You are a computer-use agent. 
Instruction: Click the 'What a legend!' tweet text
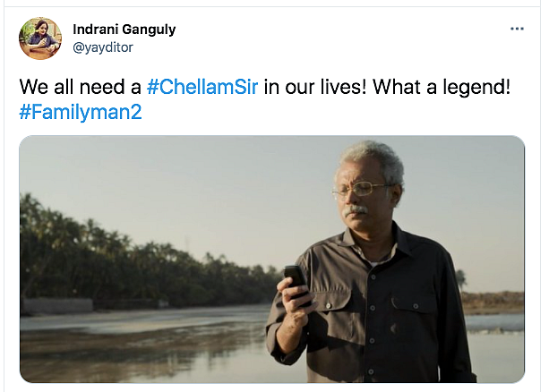point(442,87)
